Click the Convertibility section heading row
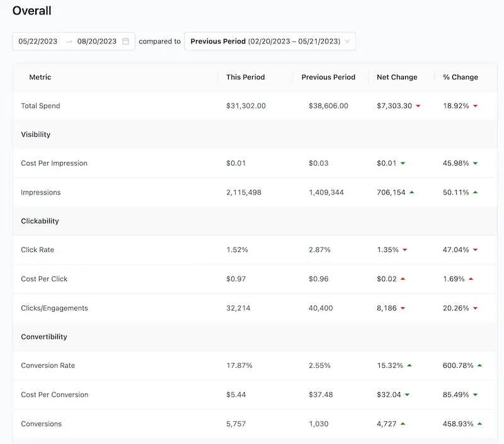The image size is (504, 444). point(44,336)
